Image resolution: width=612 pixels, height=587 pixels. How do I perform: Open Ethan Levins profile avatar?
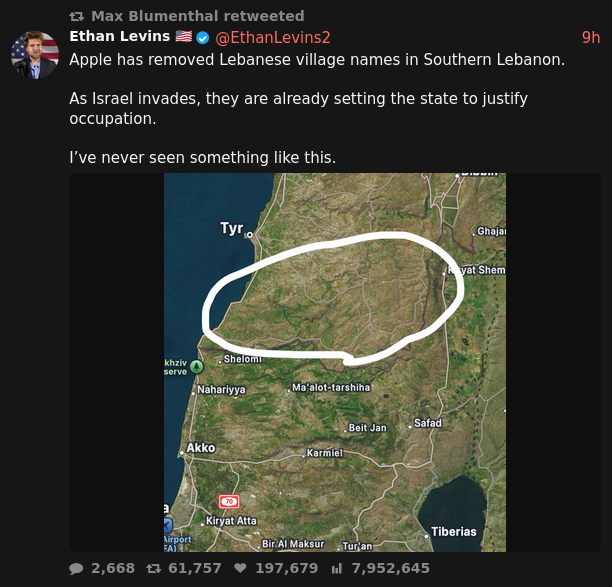[x=35, y=55]
